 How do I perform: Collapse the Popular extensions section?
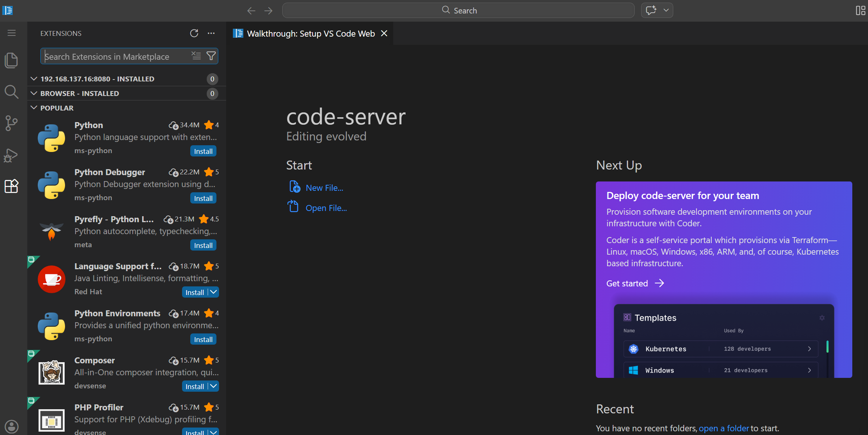[34, 108]
